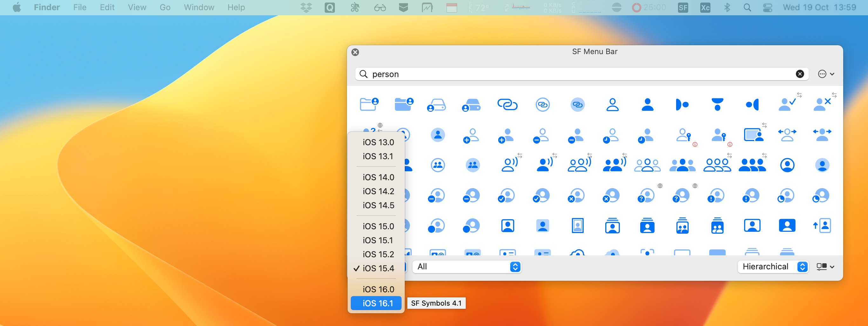Choose iOS 16.0 version option
Viewport: 868px width, 326px height.
tap(378, 289)
